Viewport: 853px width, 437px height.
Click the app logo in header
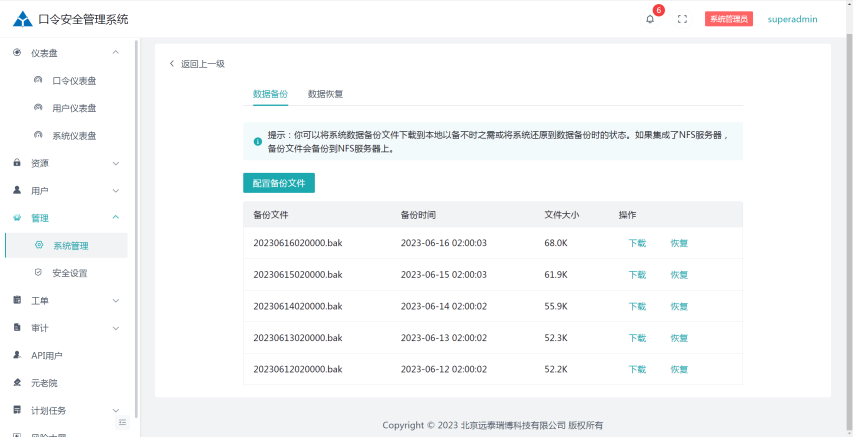pyautogui.click(x=22, y=19)
